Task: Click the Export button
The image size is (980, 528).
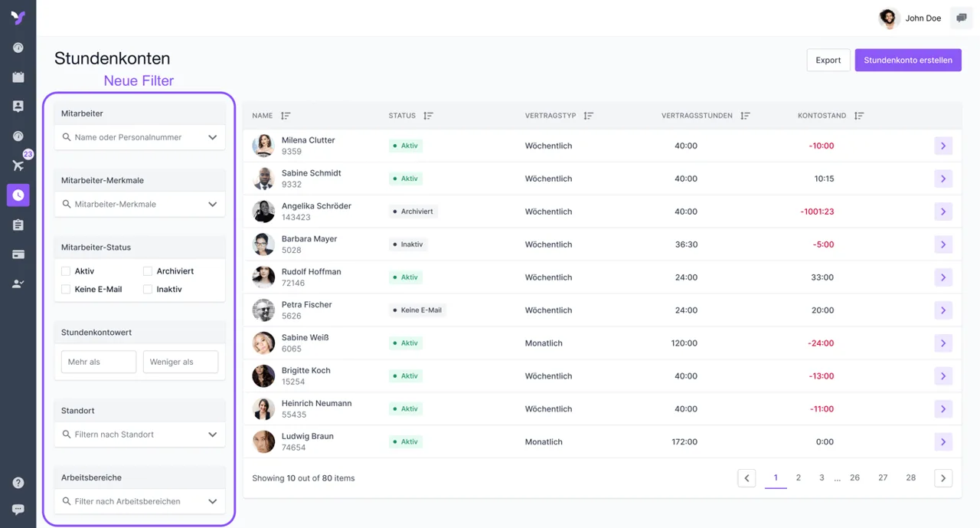Action: (x=828, y=60)
